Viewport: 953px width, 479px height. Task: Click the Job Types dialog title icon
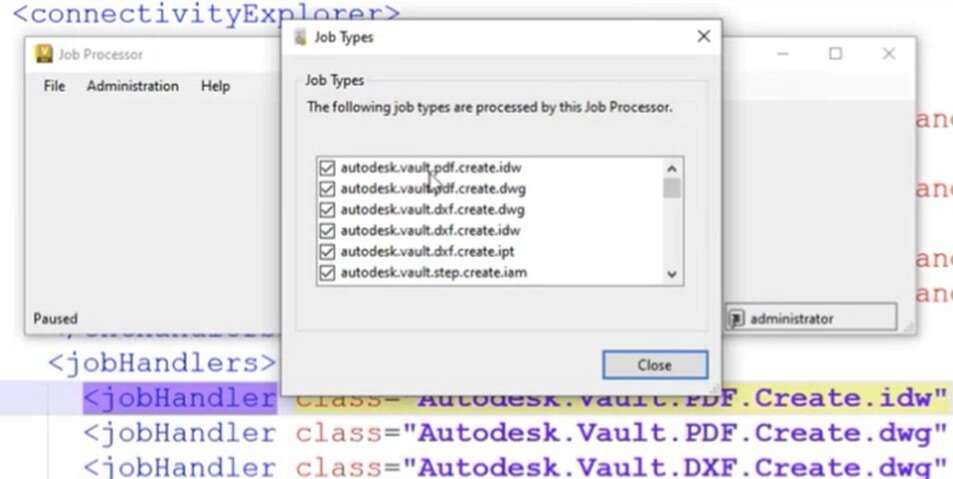coord(299,38)
